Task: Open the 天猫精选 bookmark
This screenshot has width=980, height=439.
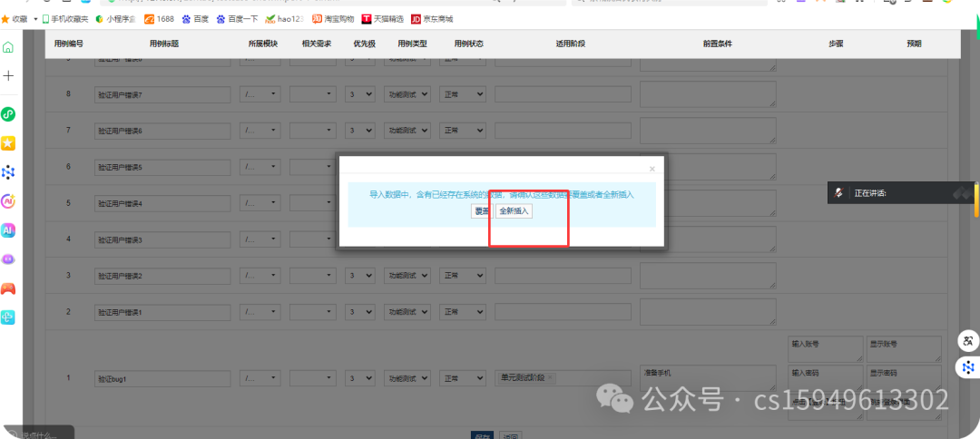Action: coord(383,19)
